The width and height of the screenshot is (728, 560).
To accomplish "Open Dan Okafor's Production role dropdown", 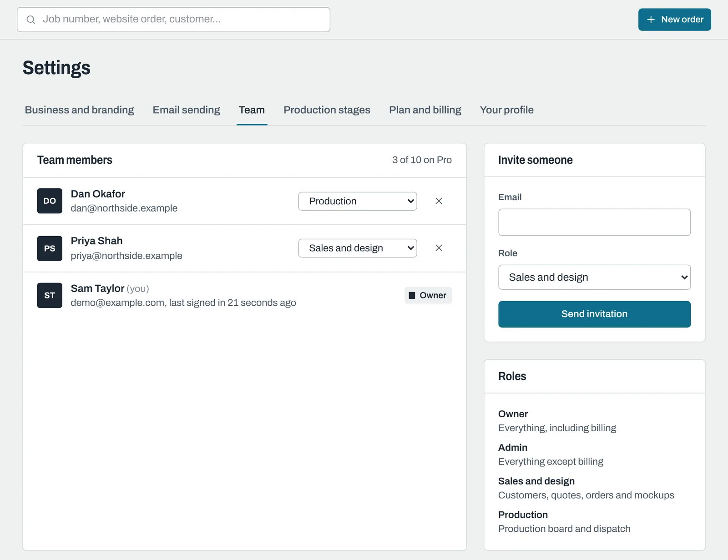I will (x=358, y=201).
